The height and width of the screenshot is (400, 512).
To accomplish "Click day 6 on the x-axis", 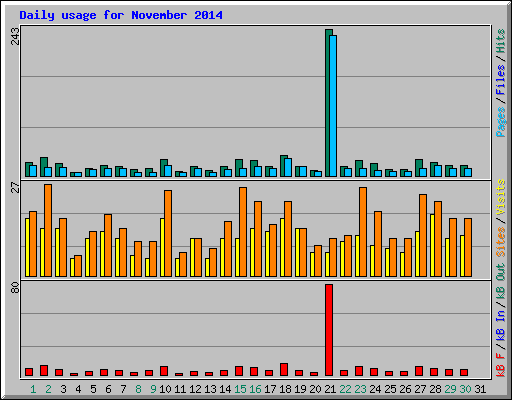I will coord(108,389).
